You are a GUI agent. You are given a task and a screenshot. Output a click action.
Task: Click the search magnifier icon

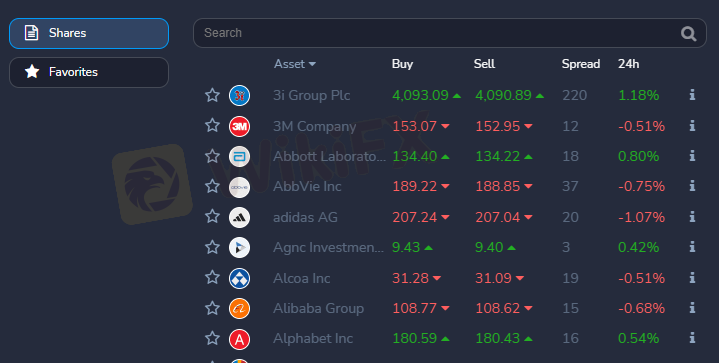click(688, 33)
